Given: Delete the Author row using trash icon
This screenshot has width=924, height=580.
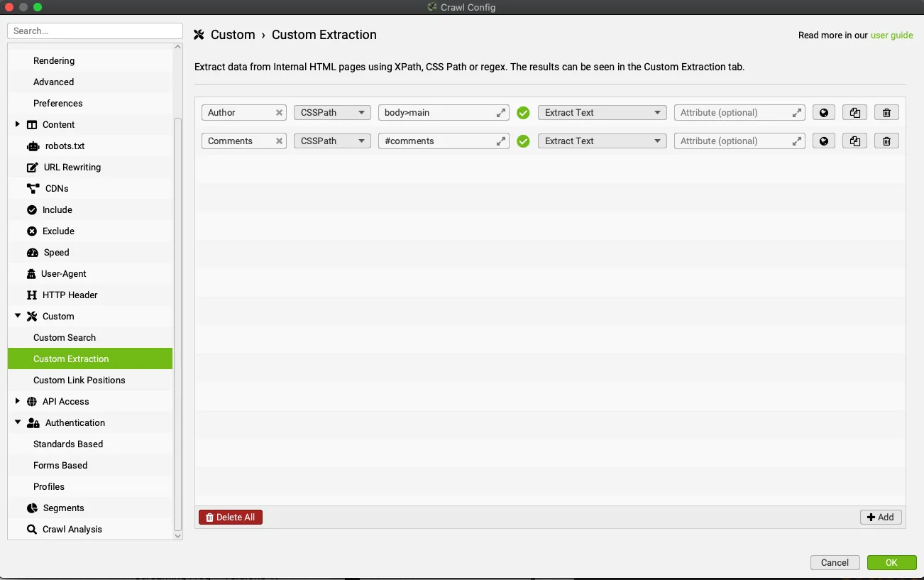Looking at the screenshot, I should coord(886,113).
